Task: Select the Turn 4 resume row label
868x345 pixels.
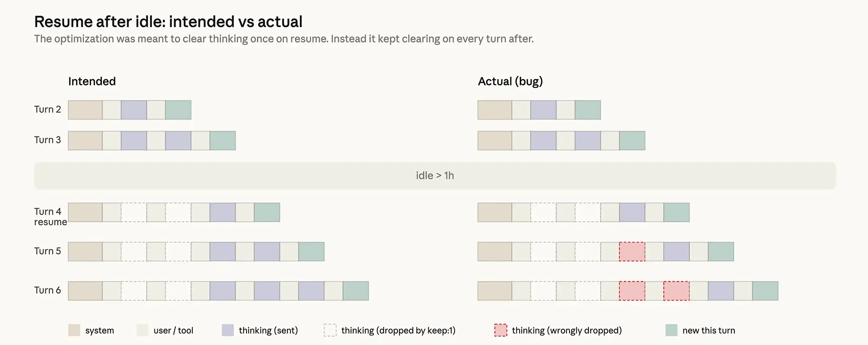Action: [50, 216]
